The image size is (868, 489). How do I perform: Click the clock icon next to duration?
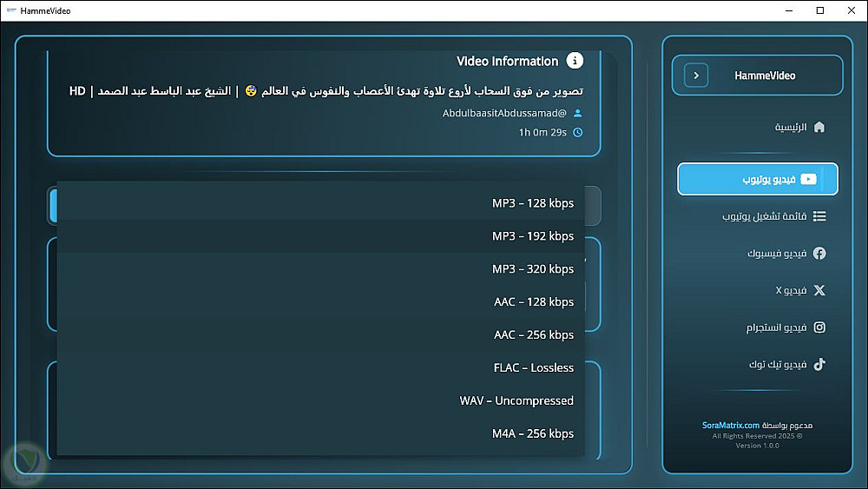coord(577,132)
